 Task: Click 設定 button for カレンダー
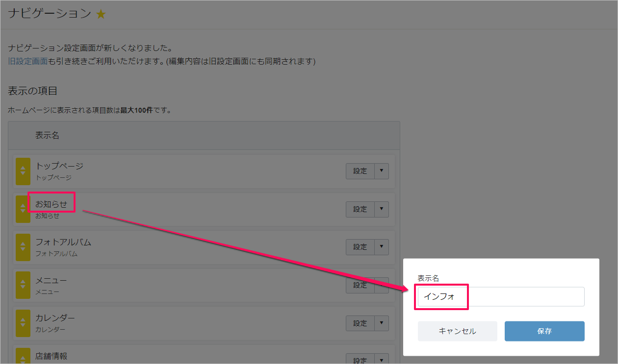tap(360, 323)
